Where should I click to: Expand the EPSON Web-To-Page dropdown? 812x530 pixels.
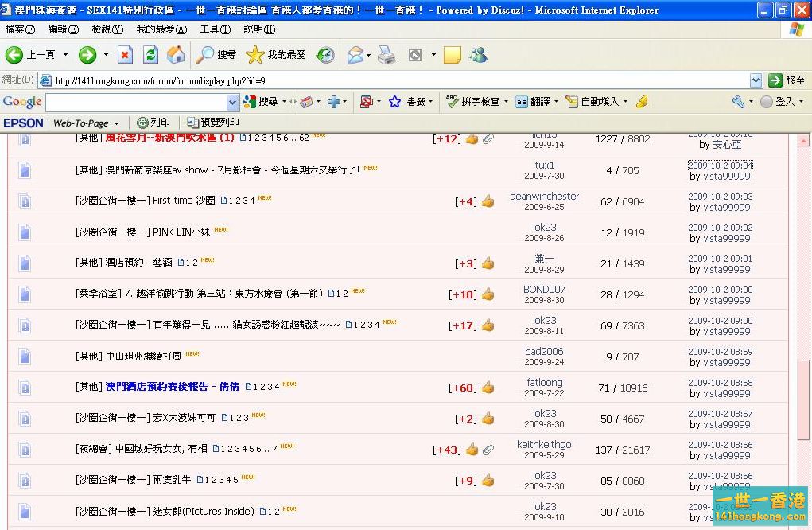[x=116, y=123]
